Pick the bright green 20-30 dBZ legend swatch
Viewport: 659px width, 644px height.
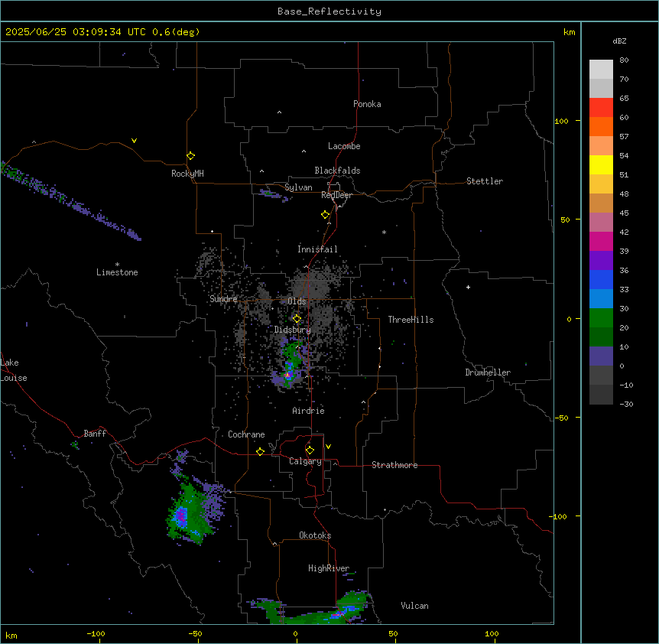tap(601, 318)
